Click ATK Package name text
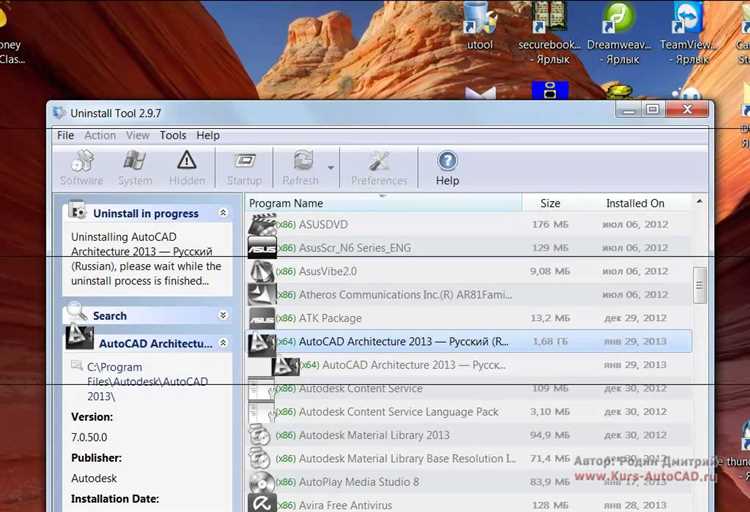This screenshot has width=750, height=512. (330, 318)
